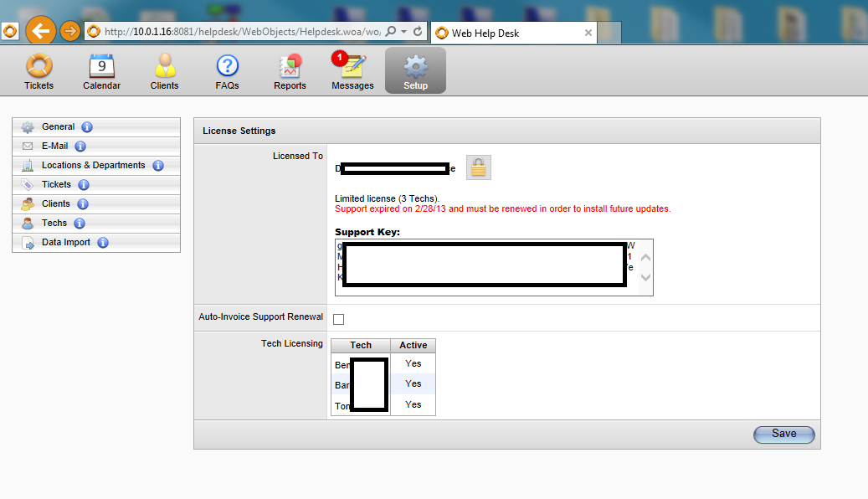This screenshot has width=868, height=499.
Task: Open the Calendar module
Action: (x=102, y=72)
